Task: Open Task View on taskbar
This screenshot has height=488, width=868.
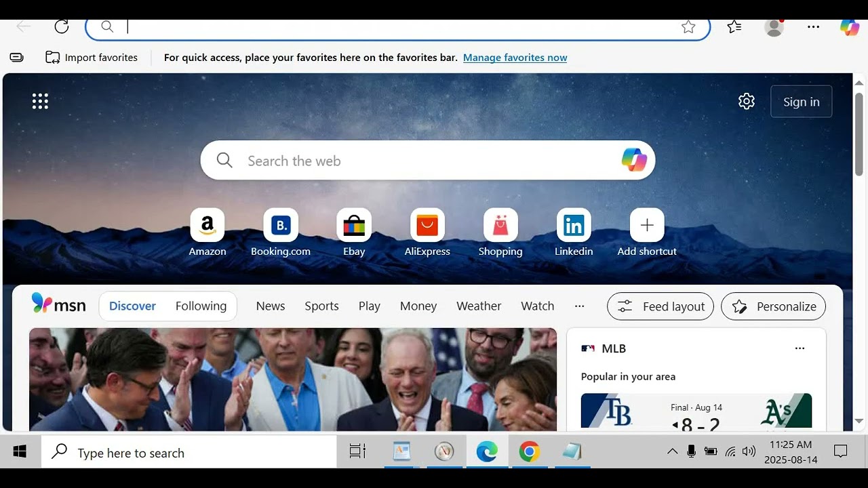Action: 357,451
